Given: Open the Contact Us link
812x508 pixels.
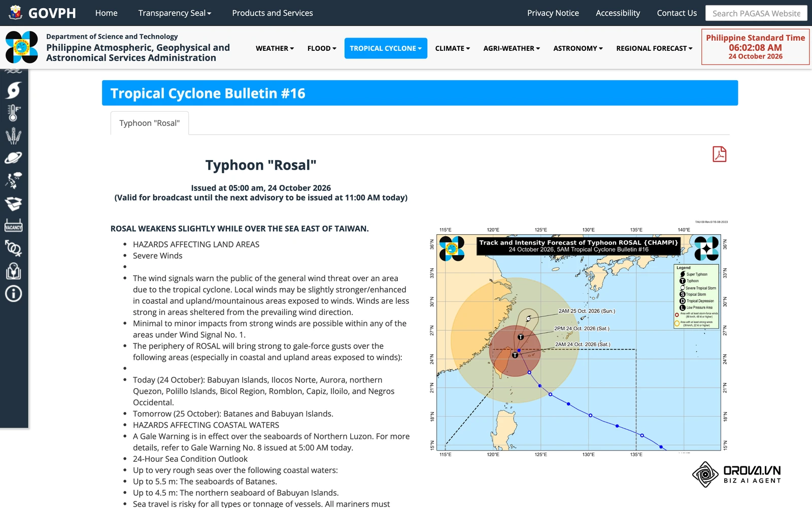Looking at the screenshot, I should click(676, 13).
